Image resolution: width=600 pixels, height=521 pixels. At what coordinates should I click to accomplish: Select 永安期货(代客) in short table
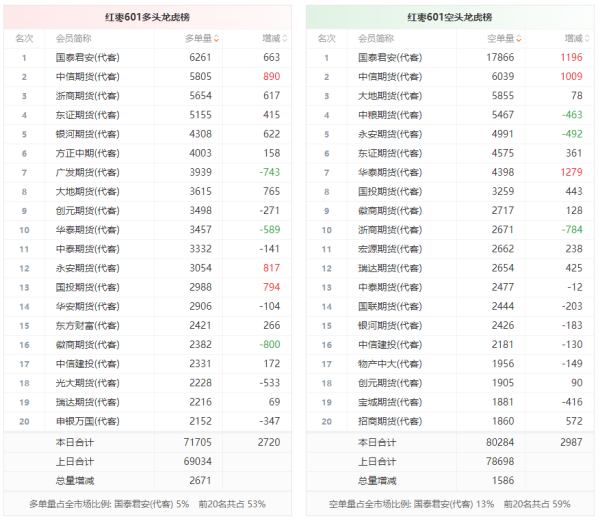point(390,134)
